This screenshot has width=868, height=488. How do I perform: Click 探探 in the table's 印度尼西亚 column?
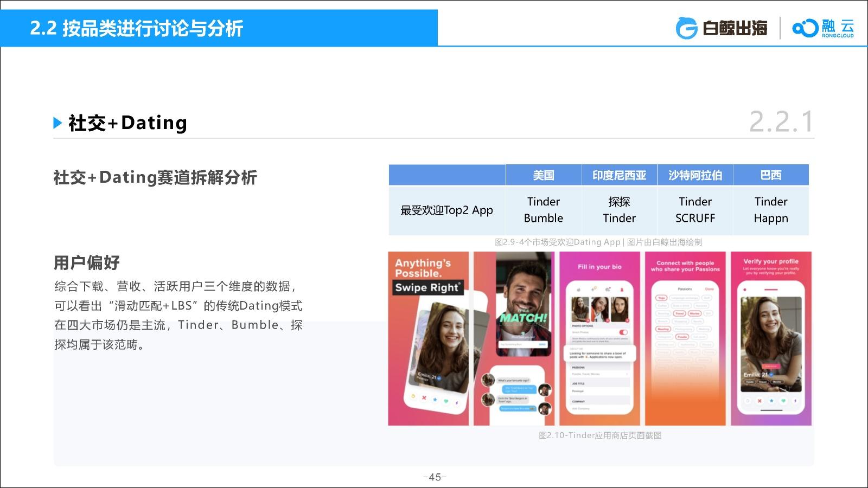coord(620,202)
